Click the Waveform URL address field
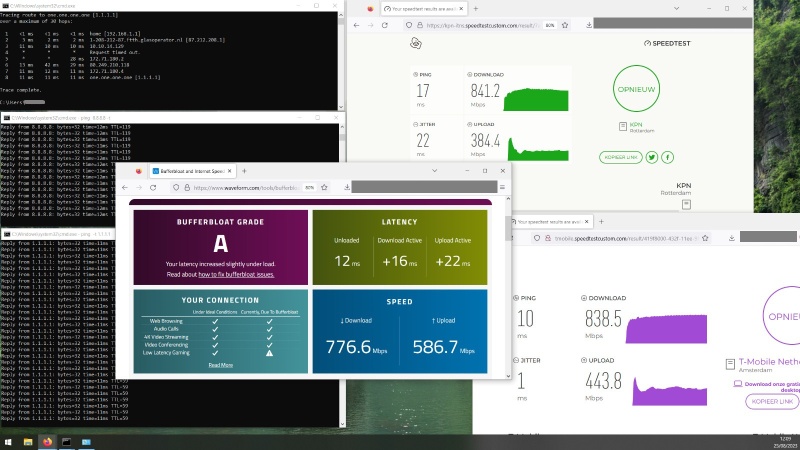The image size is (800, 450). tap(246, 188)
